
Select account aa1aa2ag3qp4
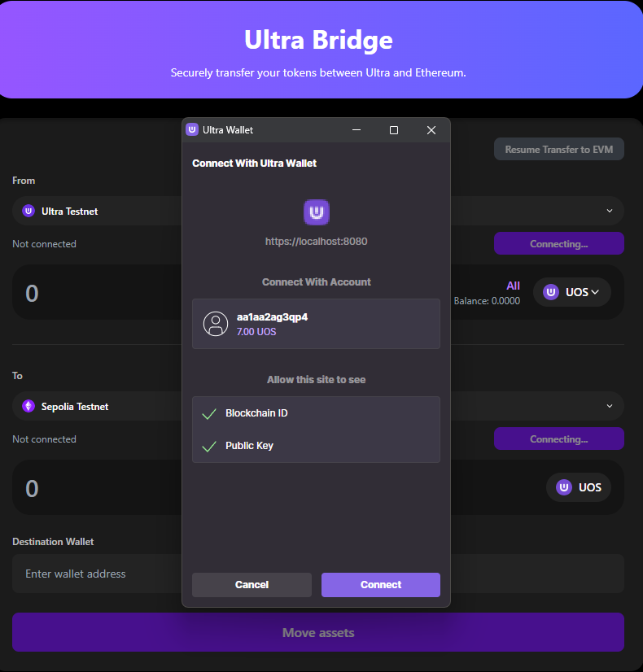[316, 323]
